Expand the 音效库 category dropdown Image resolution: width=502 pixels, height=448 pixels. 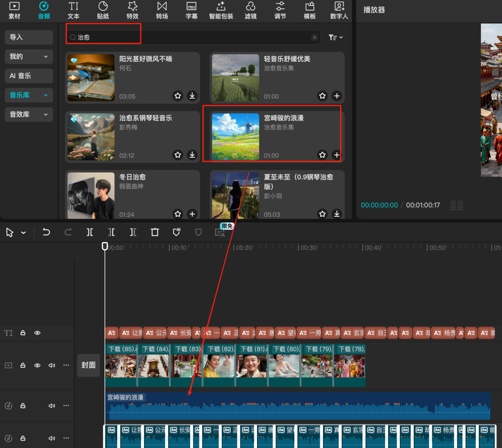tap(46, 114)
